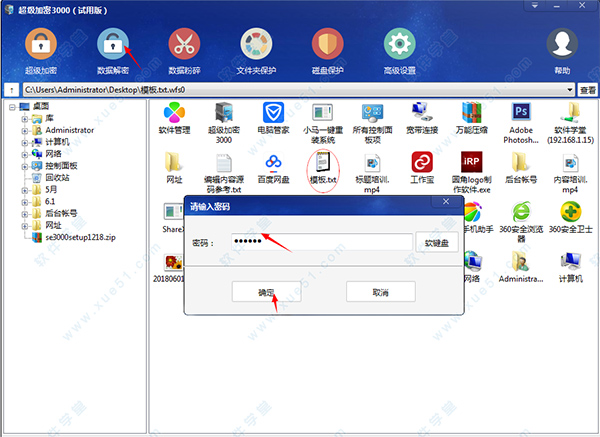
Task: Expand the Administrator tree node
Action: [x=24, y=130]
